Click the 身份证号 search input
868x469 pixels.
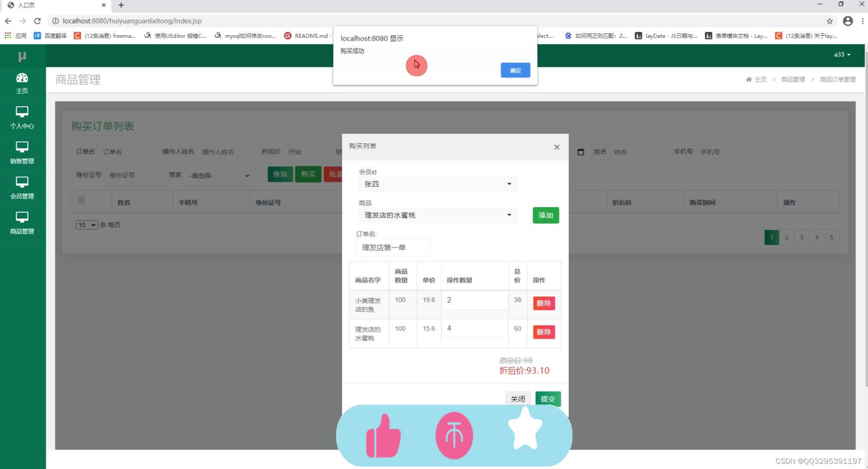click(135, 175)
